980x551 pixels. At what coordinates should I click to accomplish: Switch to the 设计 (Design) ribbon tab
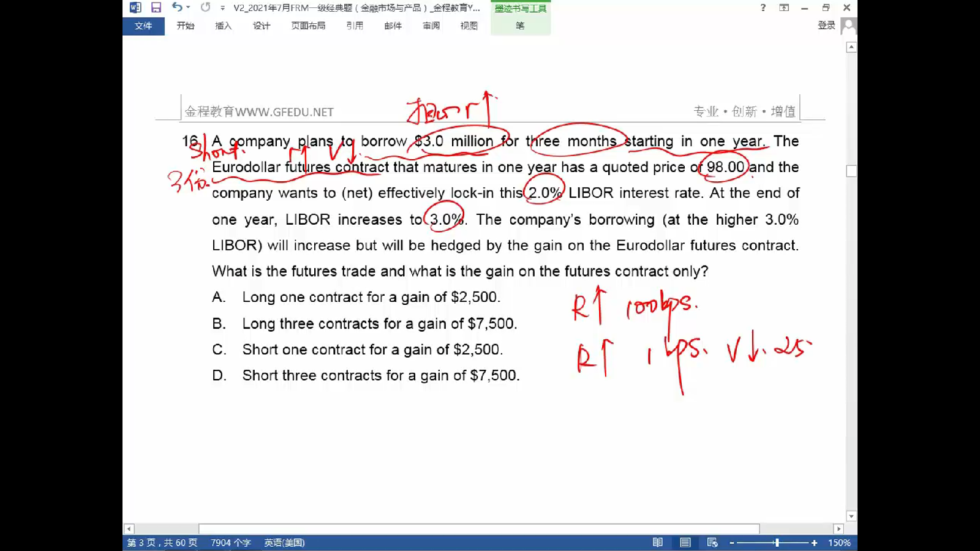click(262, 26)
